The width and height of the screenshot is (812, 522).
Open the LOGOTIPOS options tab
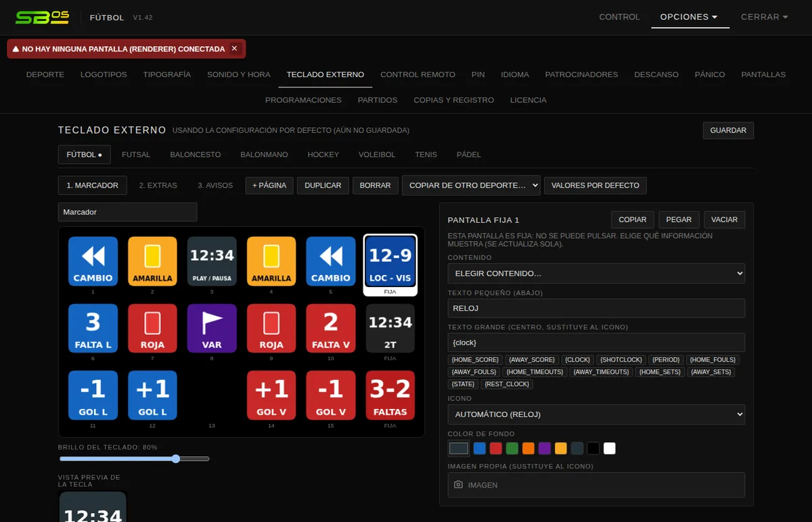pyautogui.click(x=104, y=74)
